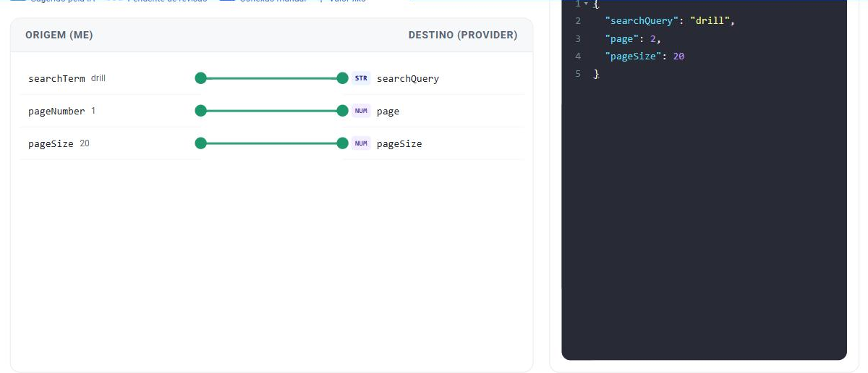Click the sample value 1 next to pageNumber

pos(93,111)
